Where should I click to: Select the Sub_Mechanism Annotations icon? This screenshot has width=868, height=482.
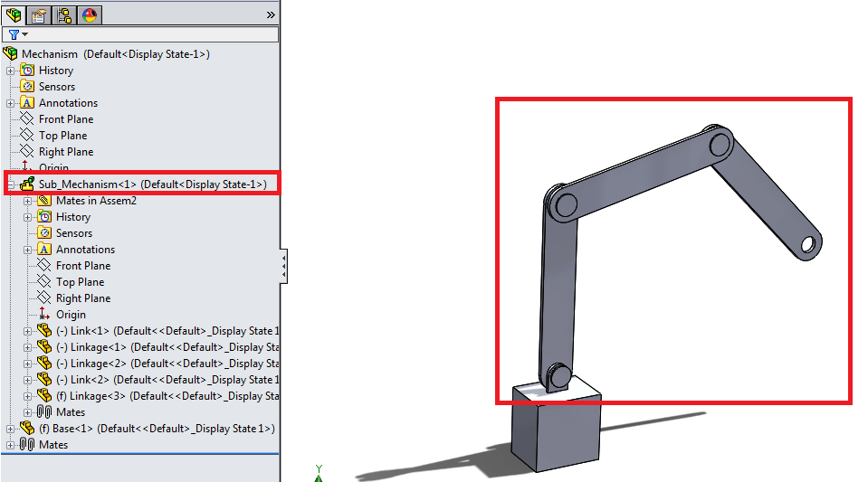click(44, 249)
